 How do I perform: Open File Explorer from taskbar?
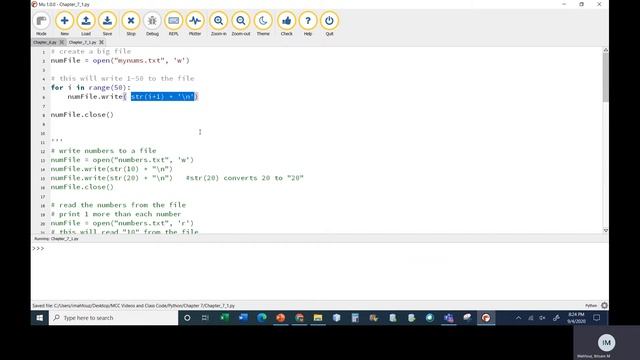[318, 318]
